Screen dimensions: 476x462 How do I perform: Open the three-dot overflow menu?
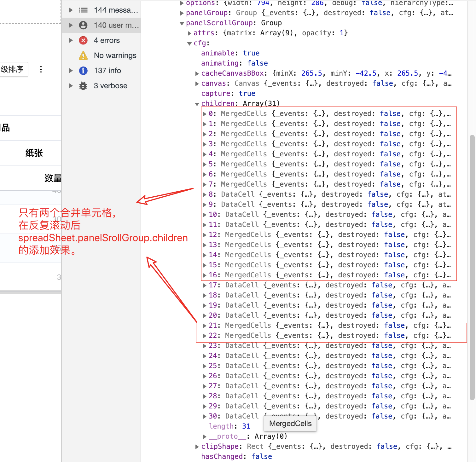[41, 69]
